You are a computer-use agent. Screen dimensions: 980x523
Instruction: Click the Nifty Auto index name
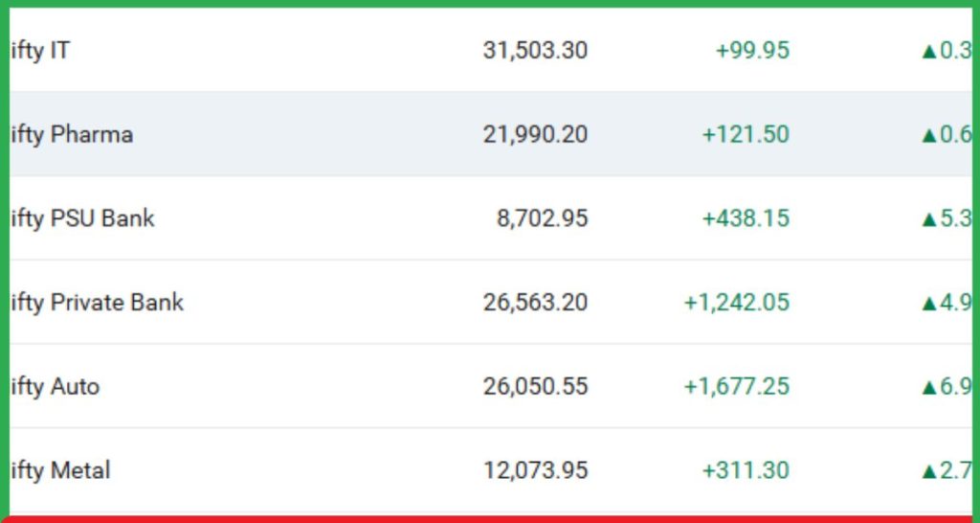(56, 387)
